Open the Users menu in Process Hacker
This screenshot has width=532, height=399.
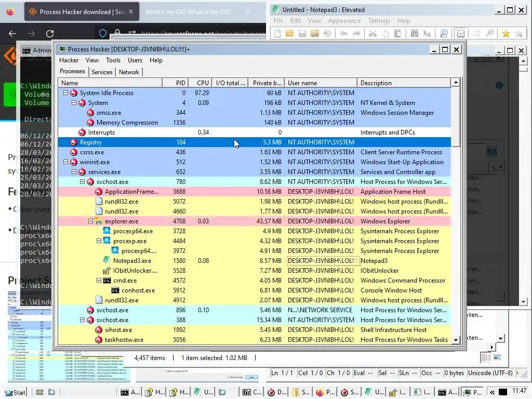pos(135,60)
